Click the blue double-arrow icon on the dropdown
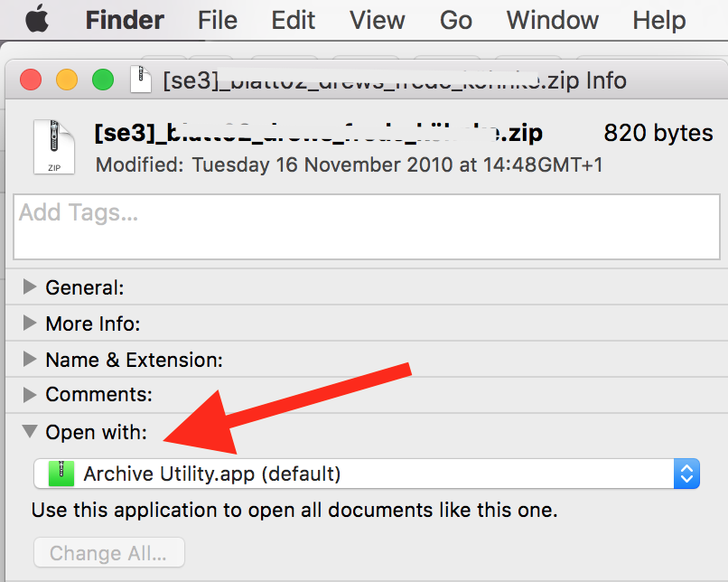Viewport: 728px width, 582px height. [686, 474]
